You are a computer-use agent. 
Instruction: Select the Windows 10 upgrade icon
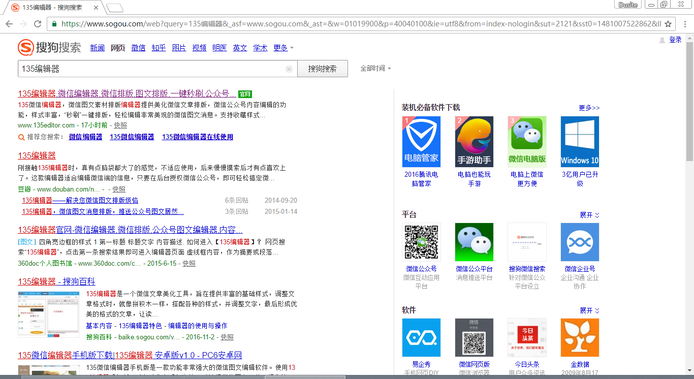click(x=579, y=141)
